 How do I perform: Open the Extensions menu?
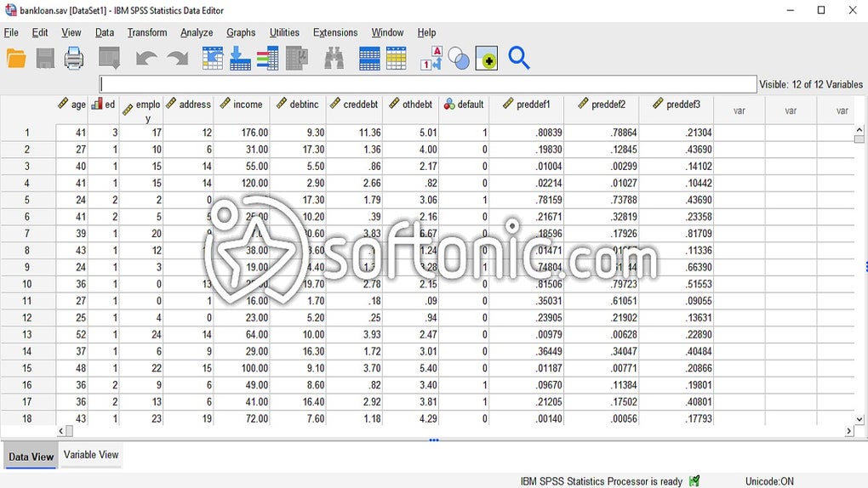pos(335,32)
